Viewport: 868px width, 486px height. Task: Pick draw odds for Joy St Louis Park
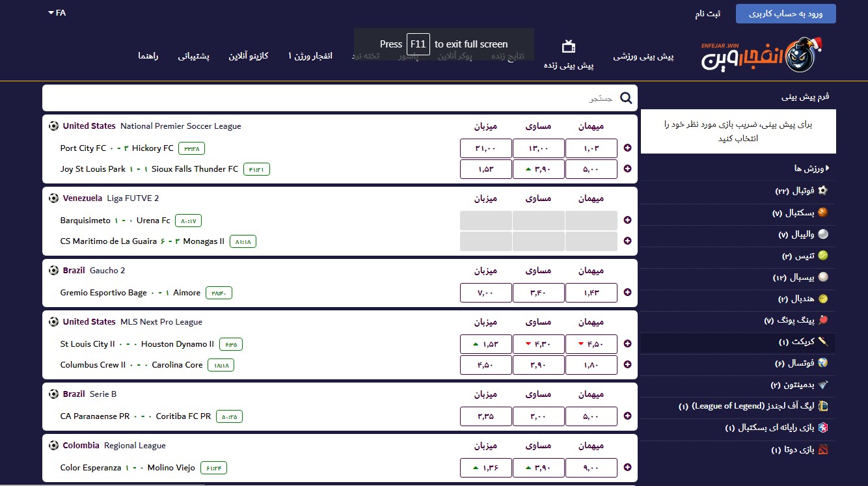(x=538, y=169)
